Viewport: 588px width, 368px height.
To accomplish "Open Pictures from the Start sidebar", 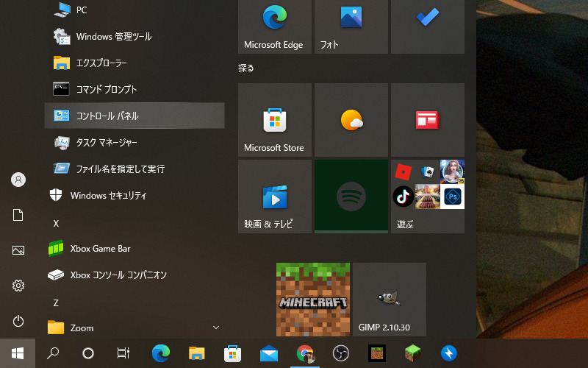I will coord(18,250).
